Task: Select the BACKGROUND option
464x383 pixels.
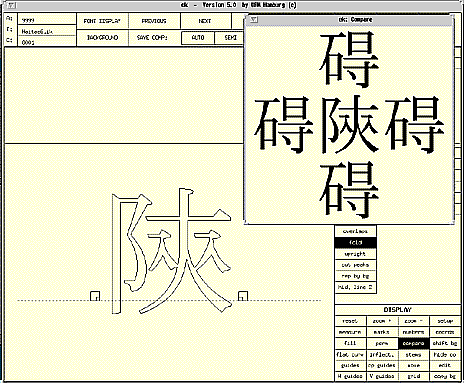Action: 102,38
